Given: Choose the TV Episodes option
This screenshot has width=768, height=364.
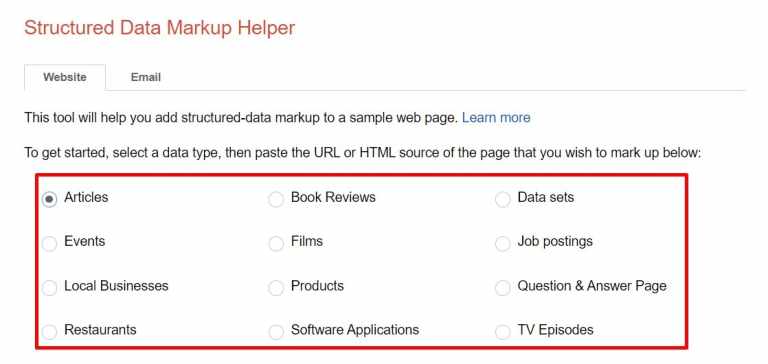Looking at the screenshot, I should click(x=503, y=332).
